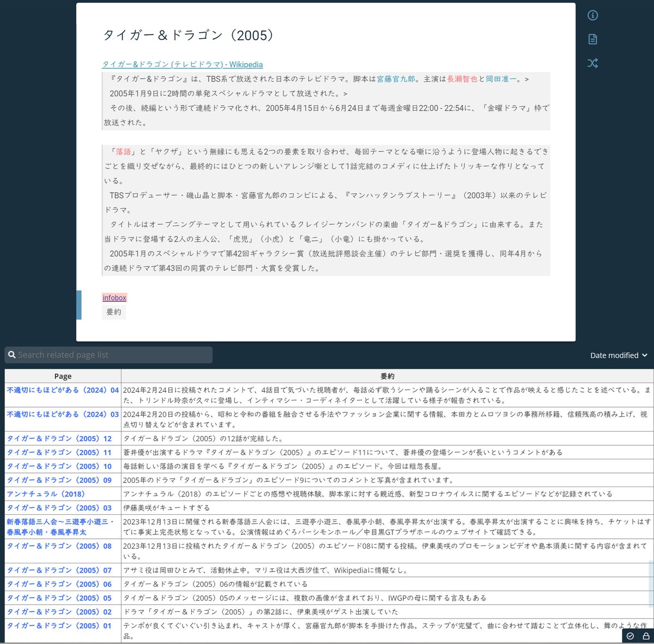Viewport: 654px width, 644px height.
Task: Open the document summary icon in the sidebar
Action: (592, 39)
